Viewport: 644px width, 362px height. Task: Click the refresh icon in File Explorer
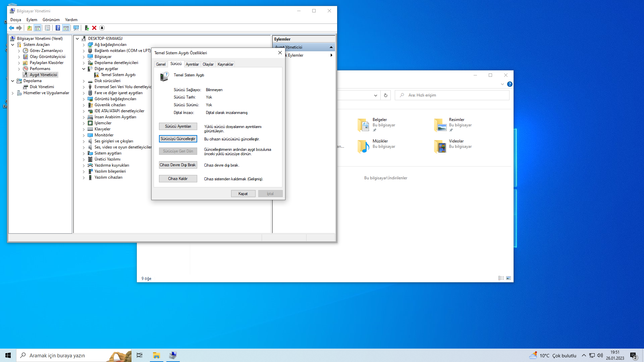tap(386, 95)
